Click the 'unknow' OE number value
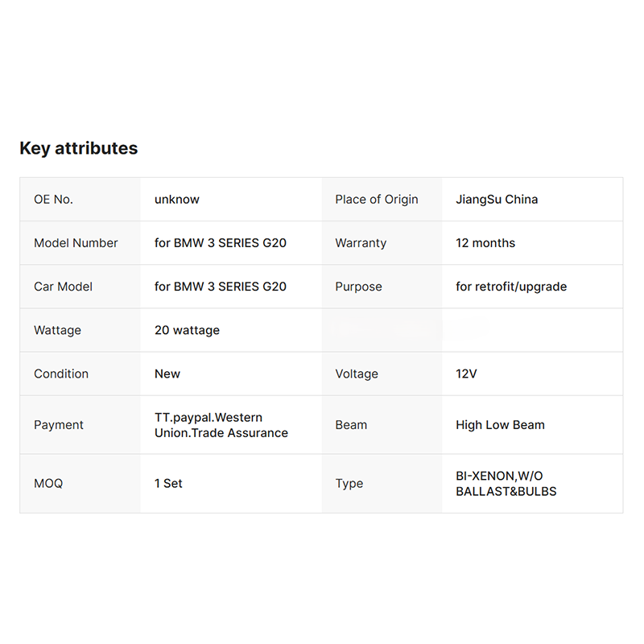The width and height of the screenshot is (644, 644). (x=177, y=200)
